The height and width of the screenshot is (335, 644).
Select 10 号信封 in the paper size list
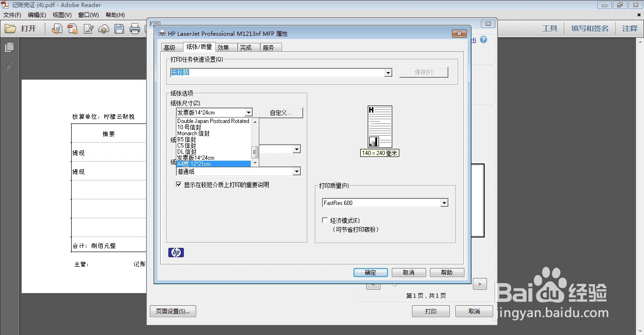pyautogui.click(x=213, y=127)
